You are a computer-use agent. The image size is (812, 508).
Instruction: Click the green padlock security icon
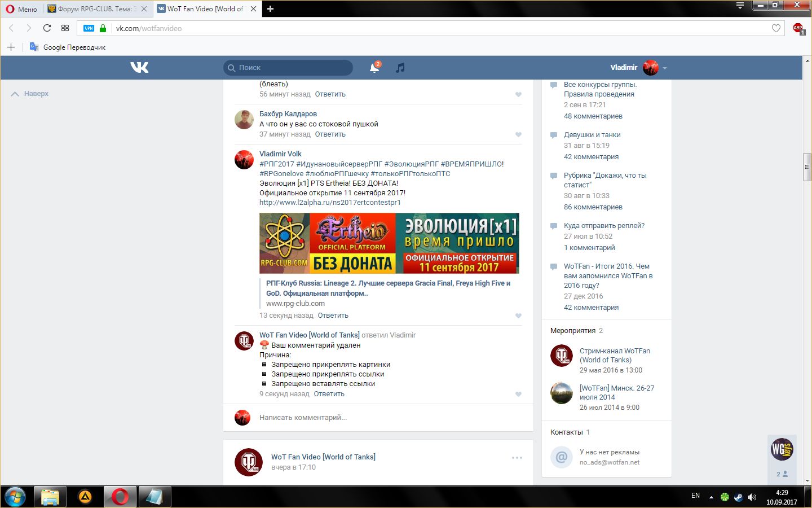(x=103, y=28)
